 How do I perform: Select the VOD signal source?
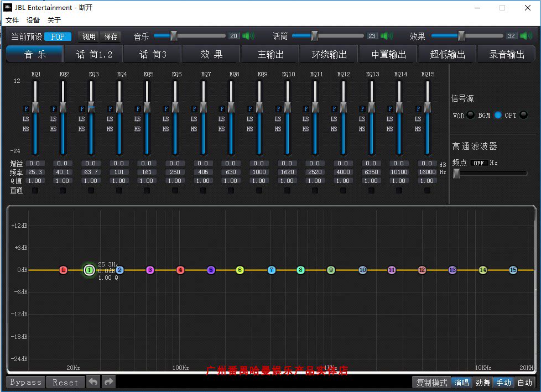470,115
